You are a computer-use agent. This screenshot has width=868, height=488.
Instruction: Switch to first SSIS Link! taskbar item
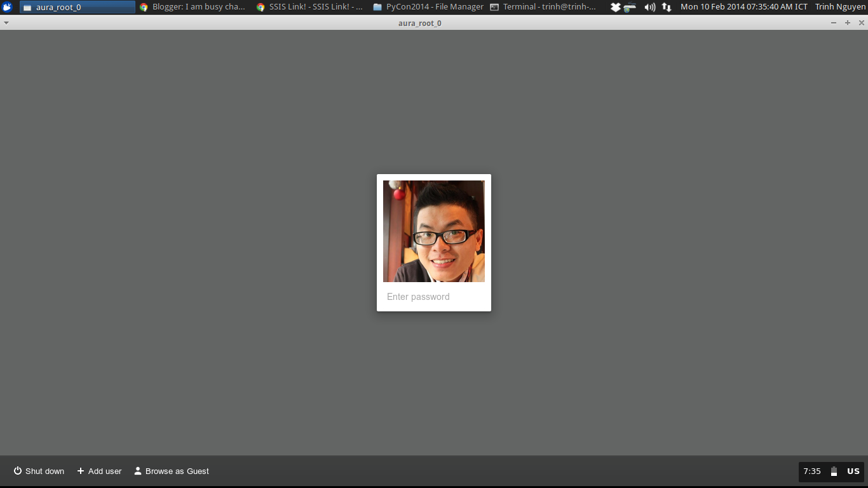310,7
